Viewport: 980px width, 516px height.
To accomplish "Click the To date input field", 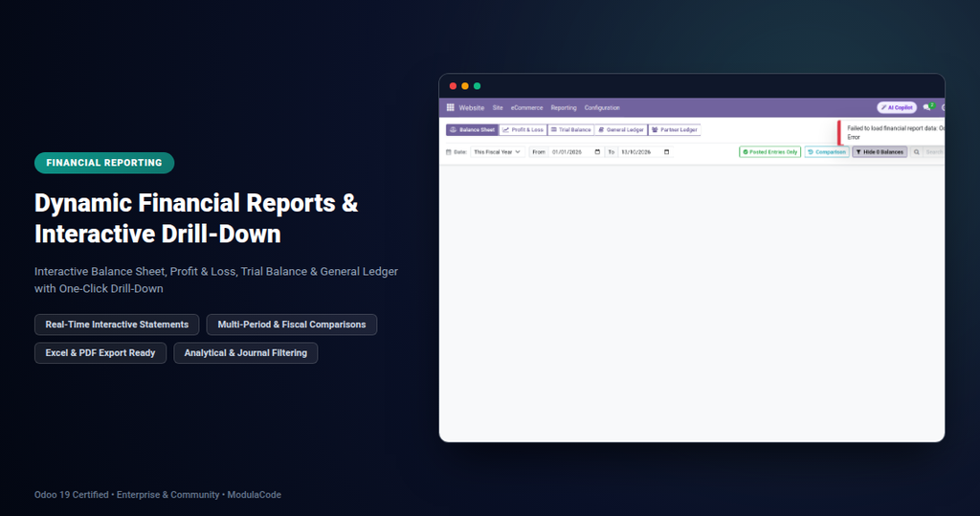I will pos(645,152).
